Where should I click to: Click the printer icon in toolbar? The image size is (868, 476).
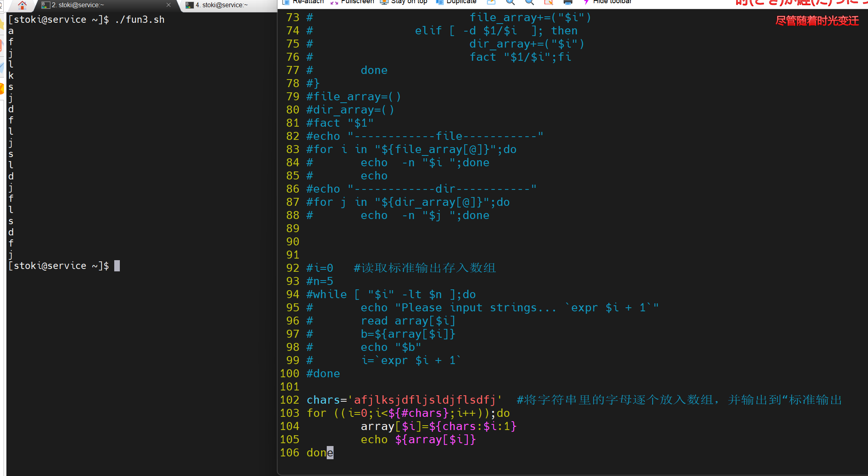[568, 2]
